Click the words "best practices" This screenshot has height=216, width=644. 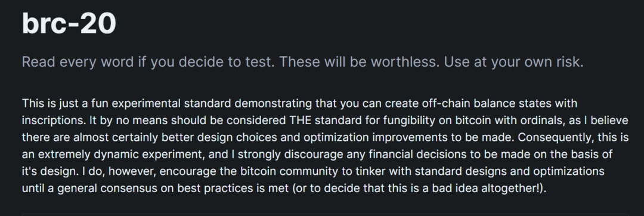(x=216, y=189)
